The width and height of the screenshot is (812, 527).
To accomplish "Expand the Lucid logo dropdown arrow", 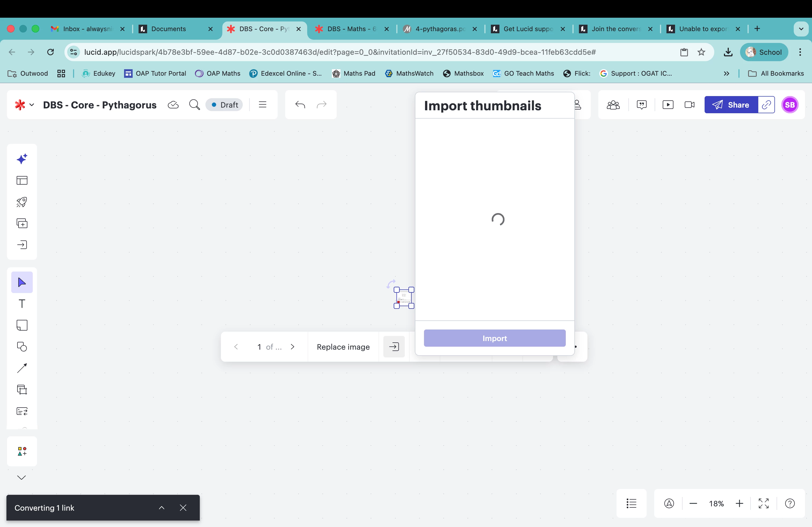I will 32,105.
